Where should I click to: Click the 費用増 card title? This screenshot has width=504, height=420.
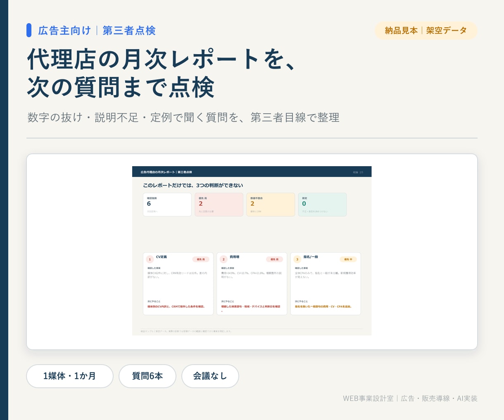click(x=234, y=257)
